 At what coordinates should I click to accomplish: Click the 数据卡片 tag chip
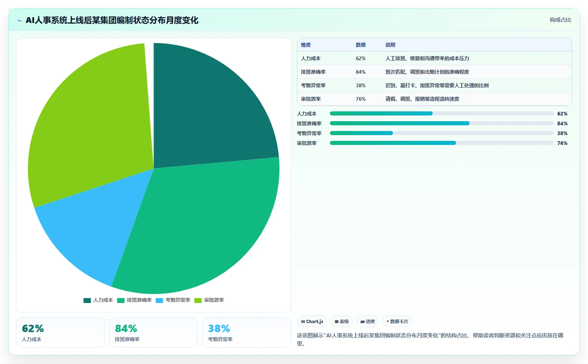point(397,321)
